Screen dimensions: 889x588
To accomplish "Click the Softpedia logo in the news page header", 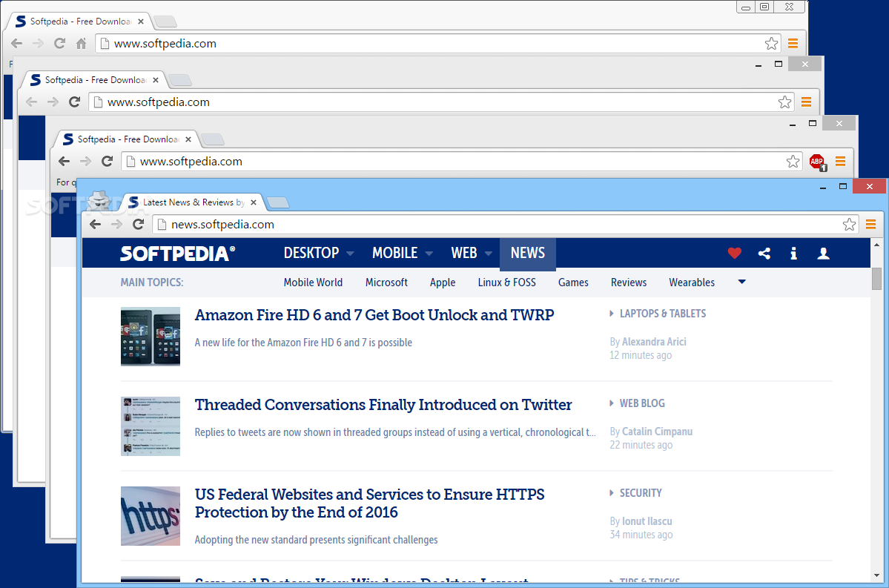I will 177,254.
